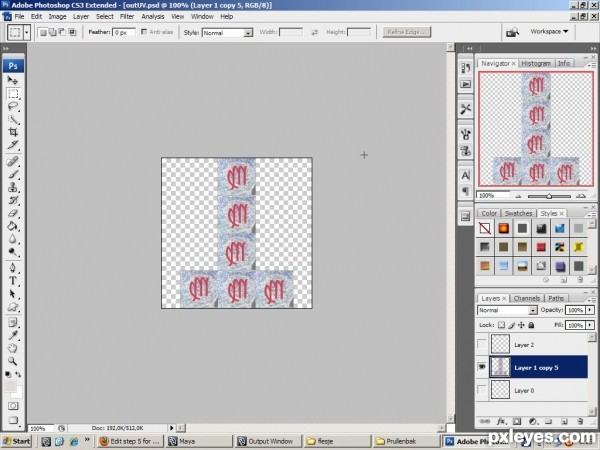Viewport: 600px width, 450px height.
Task: Select the Rectangular Marquee tool in toolbox
Action: [x=13, y=94]
